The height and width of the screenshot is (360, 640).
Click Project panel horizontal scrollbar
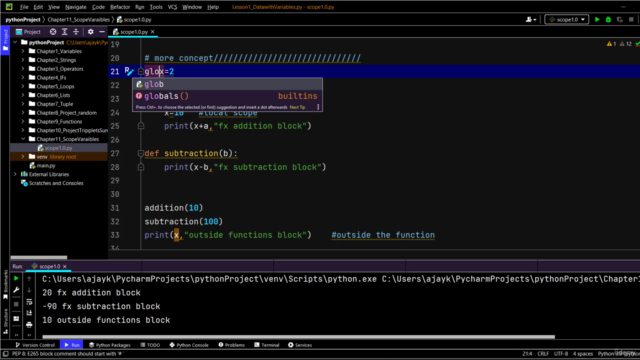(x=38, y=257)
